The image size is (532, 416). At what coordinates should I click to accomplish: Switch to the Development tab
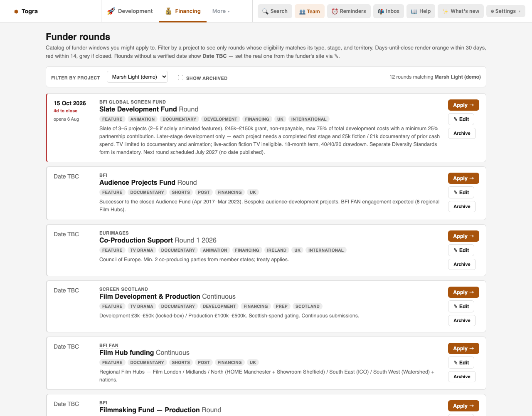coord(130,11)
